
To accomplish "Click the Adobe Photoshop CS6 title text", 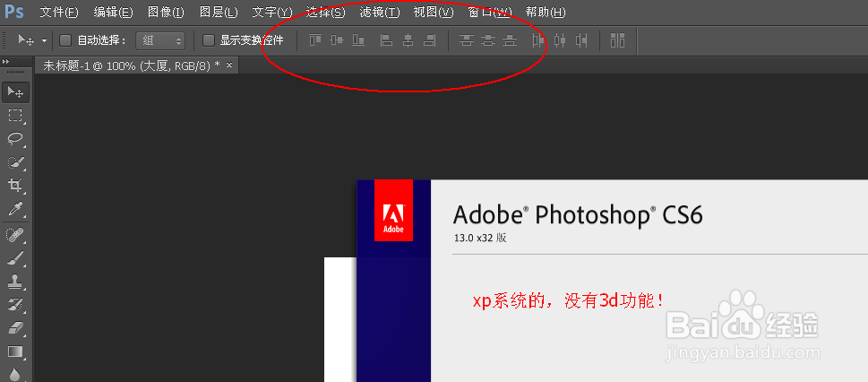I will [x=578, y=214].
